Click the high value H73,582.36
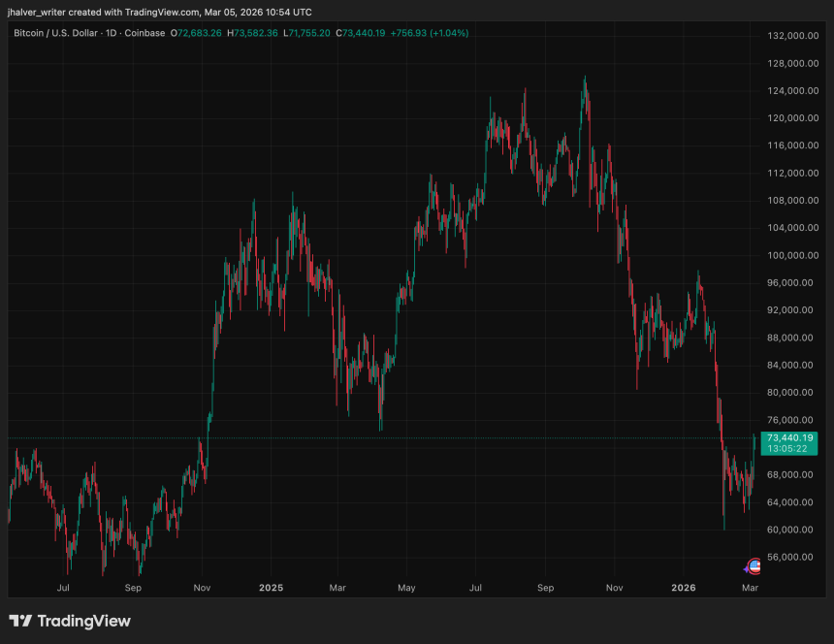The width and height of the screenshot is (834, 644). pyautogui.click(x=250, y=32)
